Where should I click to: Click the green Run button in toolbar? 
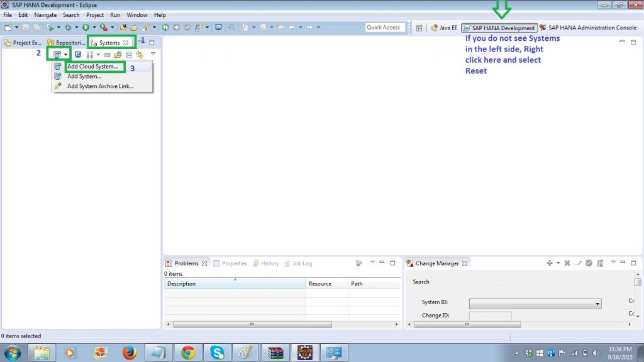click(86, 28)
